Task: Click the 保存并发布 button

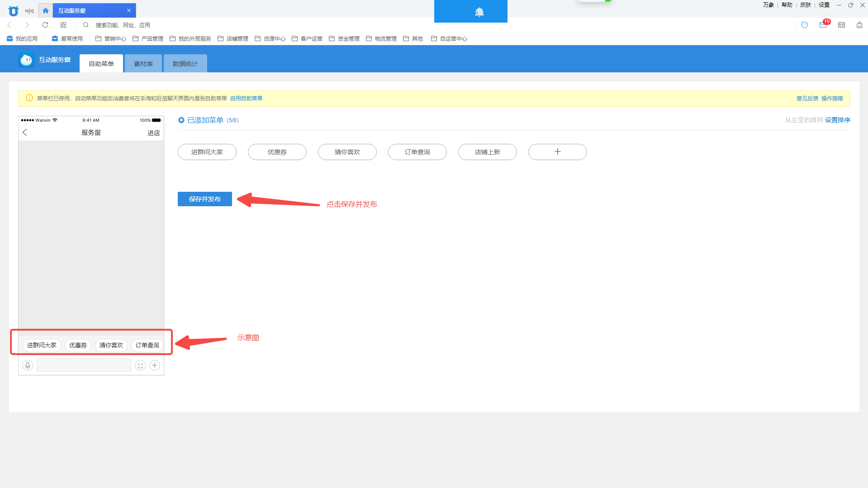Action: 205,199
